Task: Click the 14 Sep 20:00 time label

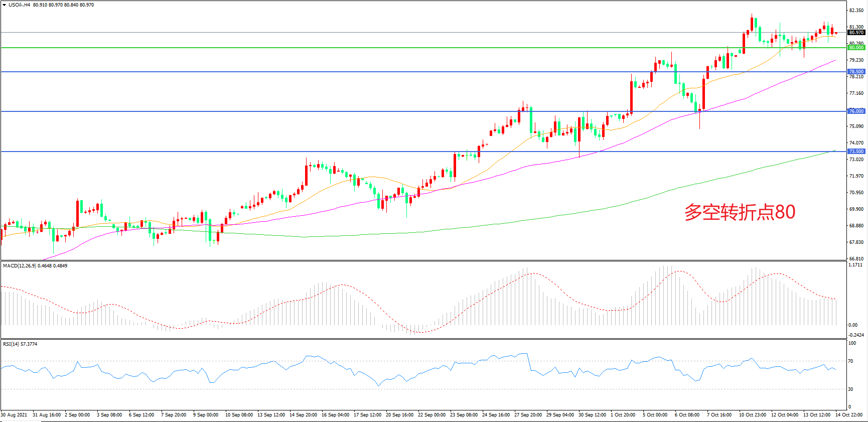Action: tap(303, 415)
